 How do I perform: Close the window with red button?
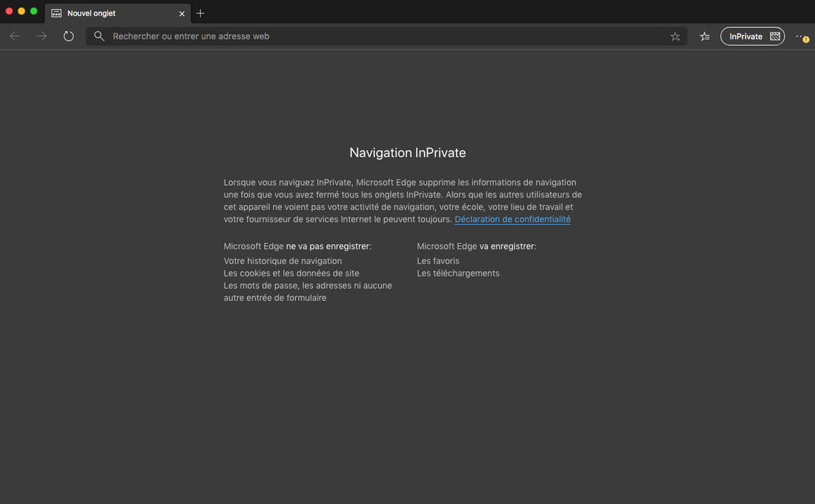[10, 11]
